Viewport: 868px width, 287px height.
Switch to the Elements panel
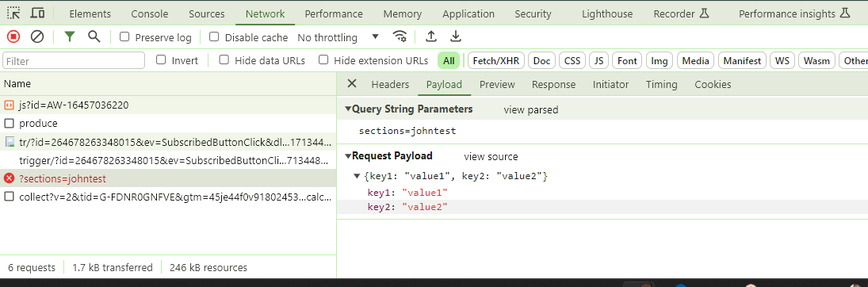coord(90,13)
